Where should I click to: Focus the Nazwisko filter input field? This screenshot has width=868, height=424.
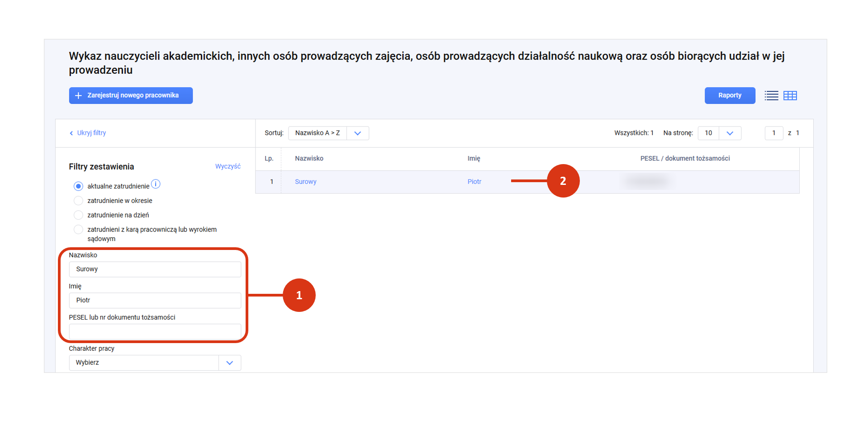coord(155,269)
